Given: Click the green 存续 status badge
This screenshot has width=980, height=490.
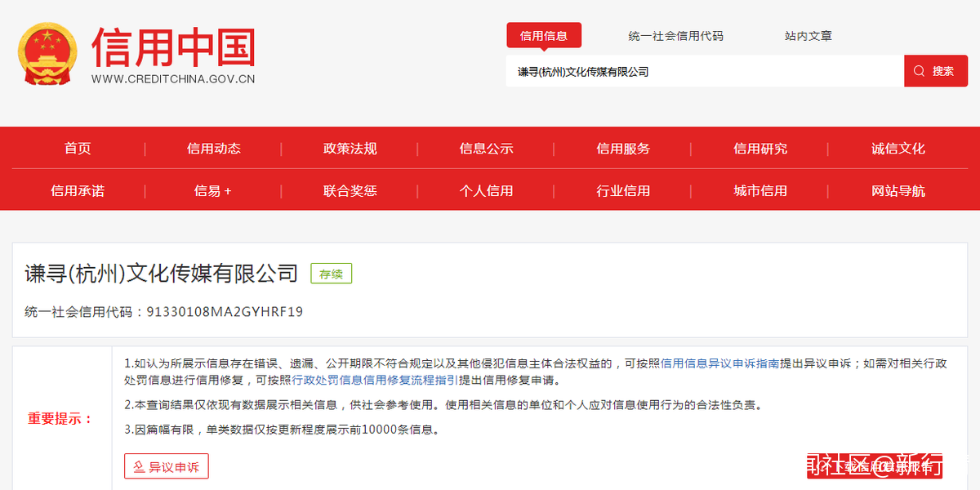Looking at the screenshot, I should pyautogui.click(x=331, y=274).
